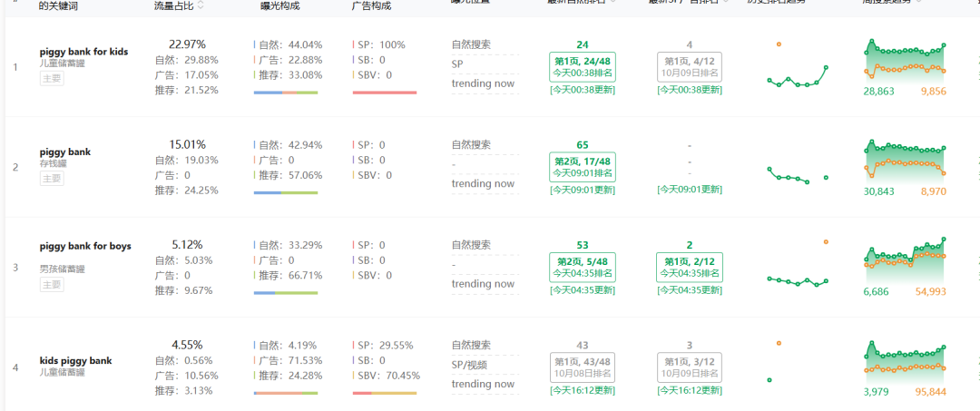Open the keyword link piggy bank for boys
Screen dimensions: 980x411
pos(85,246)
